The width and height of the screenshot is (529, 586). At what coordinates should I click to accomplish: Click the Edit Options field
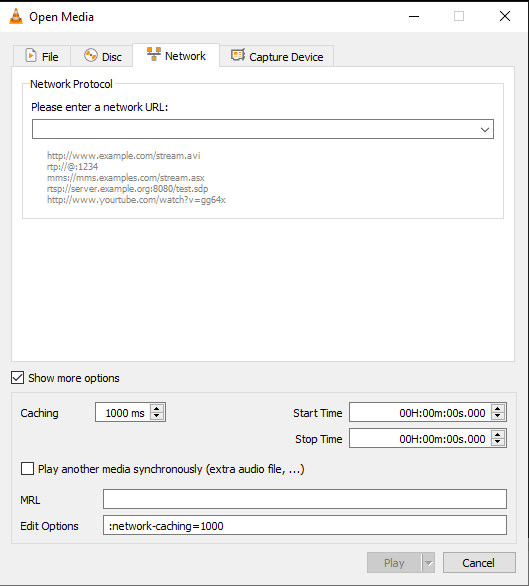point(305,525)
